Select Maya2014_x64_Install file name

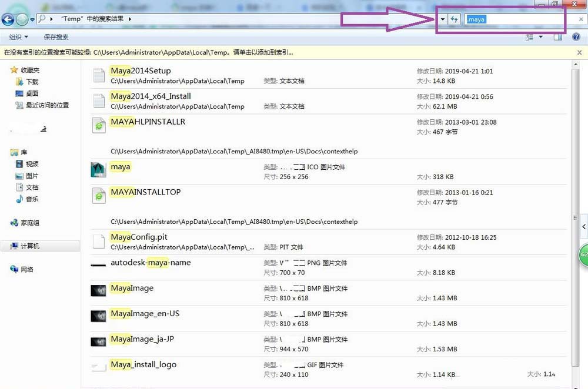[151, 96]
